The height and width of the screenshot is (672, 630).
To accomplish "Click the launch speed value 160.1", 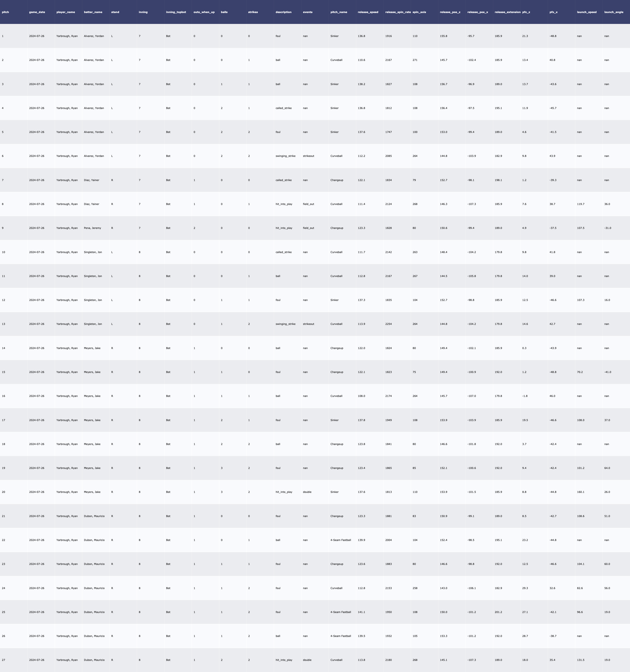I will pyautogui.click(x=580, y=492).
